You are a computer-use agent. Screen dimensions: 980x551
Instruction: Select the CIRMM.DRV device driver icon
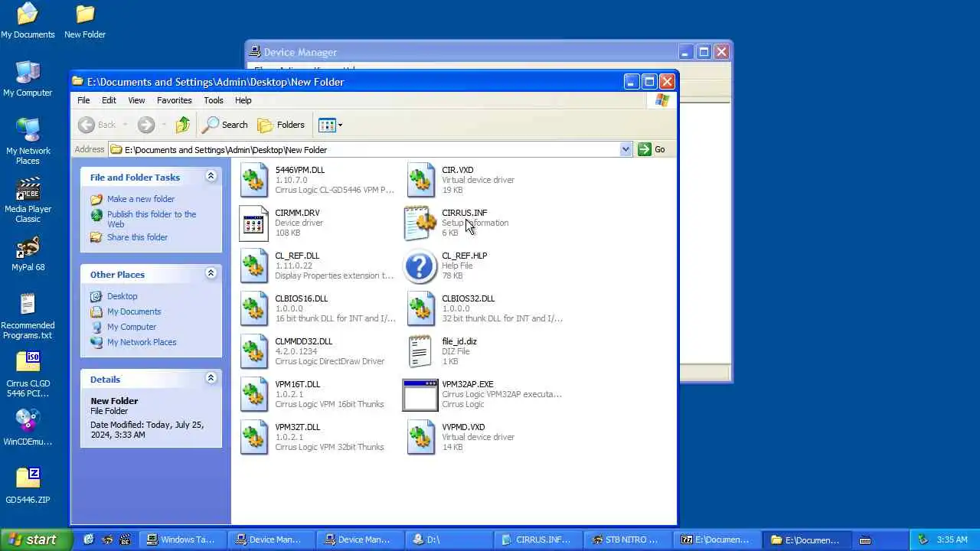pos(254,223)
